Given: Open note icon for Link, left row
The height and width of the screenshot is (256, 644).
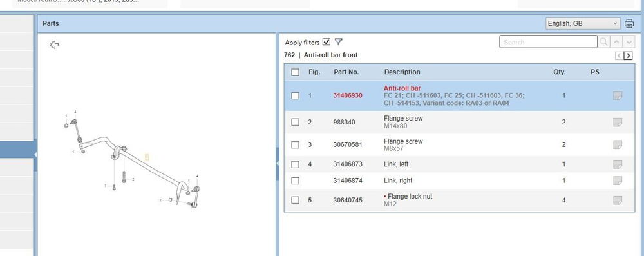Looking at the screenshot, I should point(617,164).
